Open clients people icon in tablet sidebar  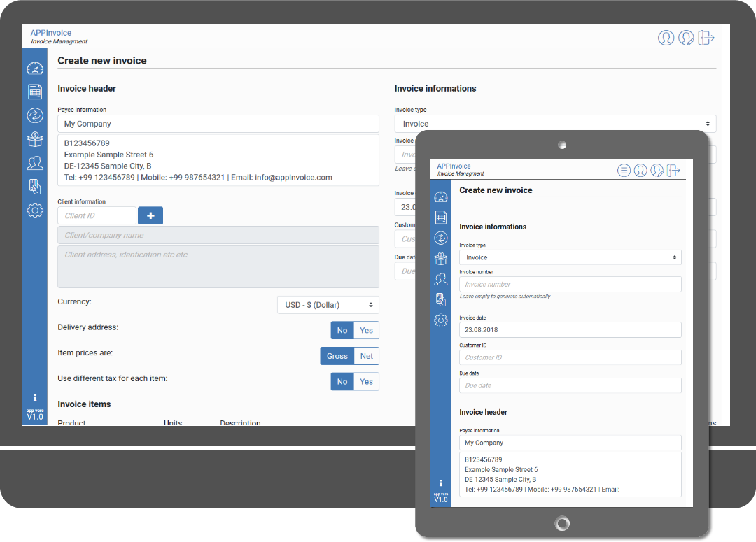[441, 279]
